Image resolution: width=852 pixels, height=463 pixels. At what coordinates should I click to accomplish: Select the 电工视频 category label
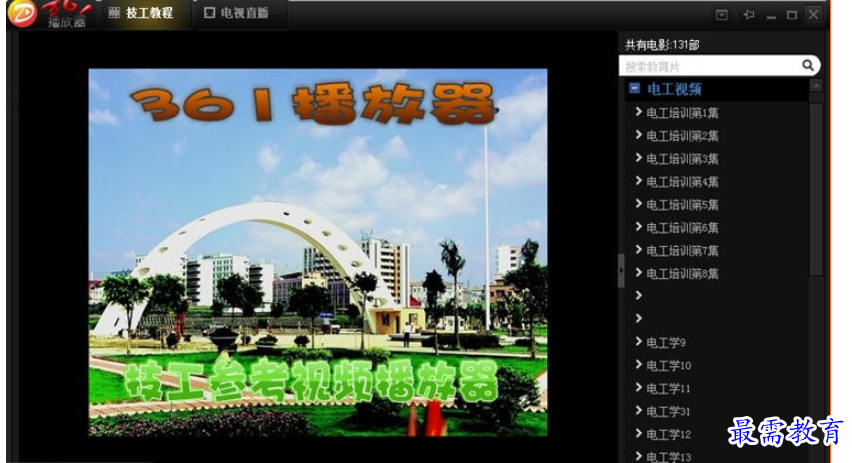(x=674, y=89)
